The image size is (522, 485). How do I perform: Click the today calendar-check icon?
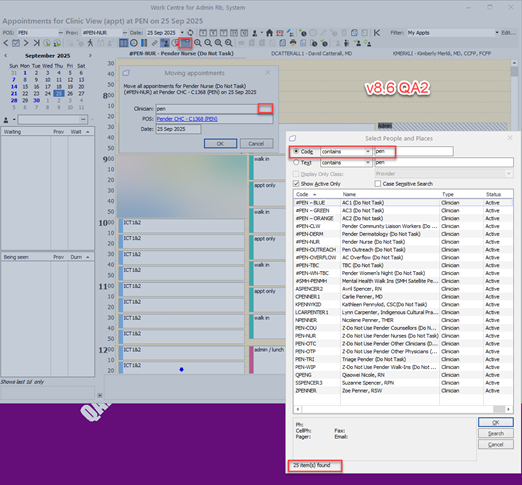(x=16, y=43)
